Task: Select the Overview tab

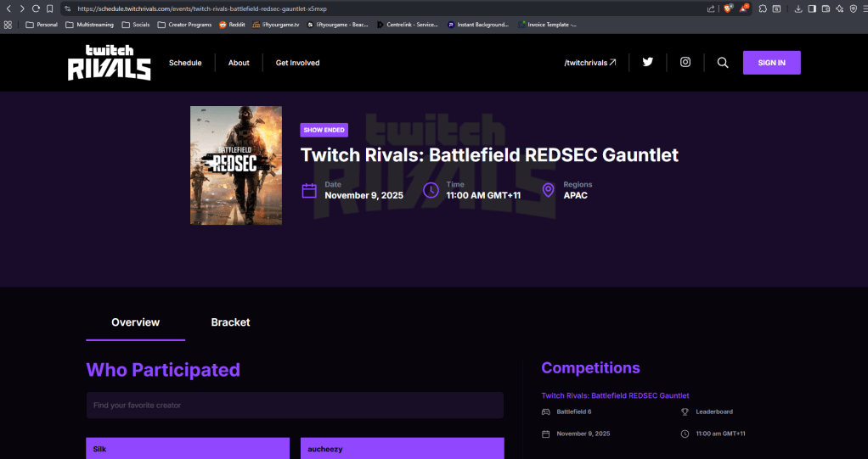Action: pyautogui.click(x=135, y=322)
